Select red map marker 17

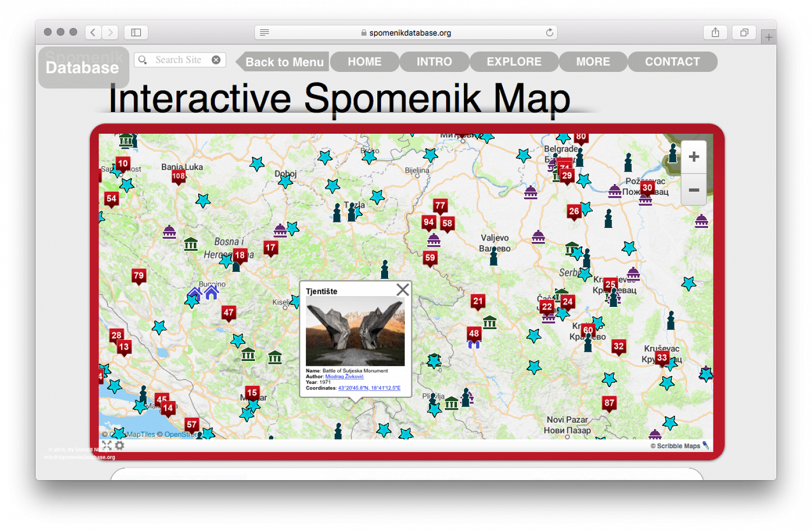tap(271, 249)
